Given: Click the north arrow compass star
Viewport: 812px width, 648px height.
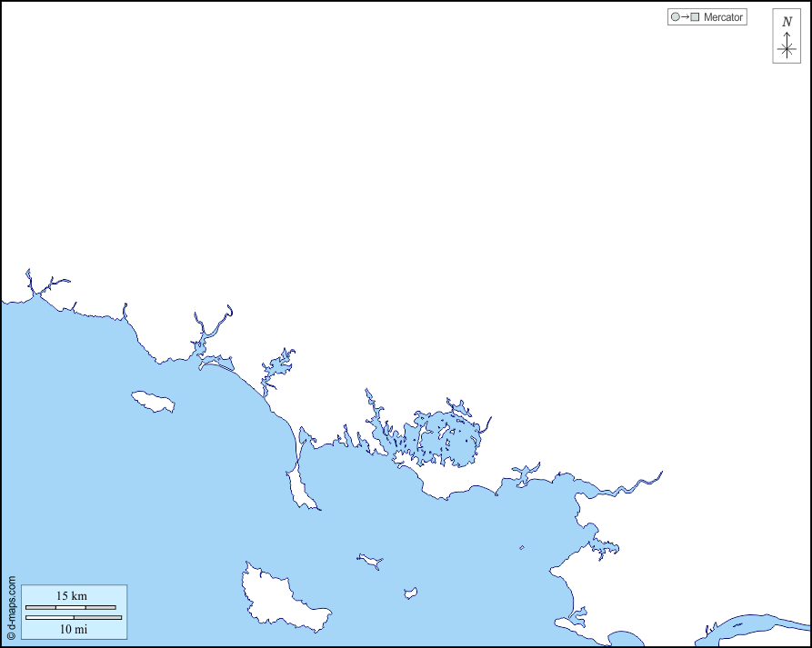Looking at the screenshot, I should click(x=787, y=49).
